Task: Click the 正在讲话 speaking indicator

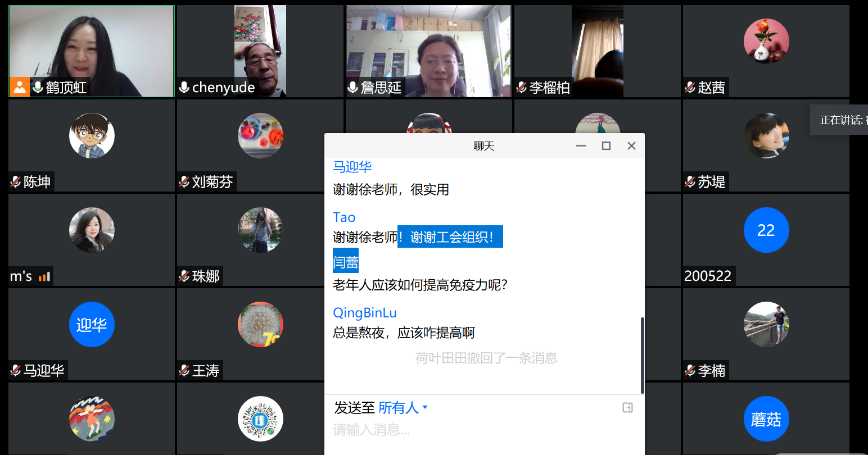Action: click(x=840, y=120)
